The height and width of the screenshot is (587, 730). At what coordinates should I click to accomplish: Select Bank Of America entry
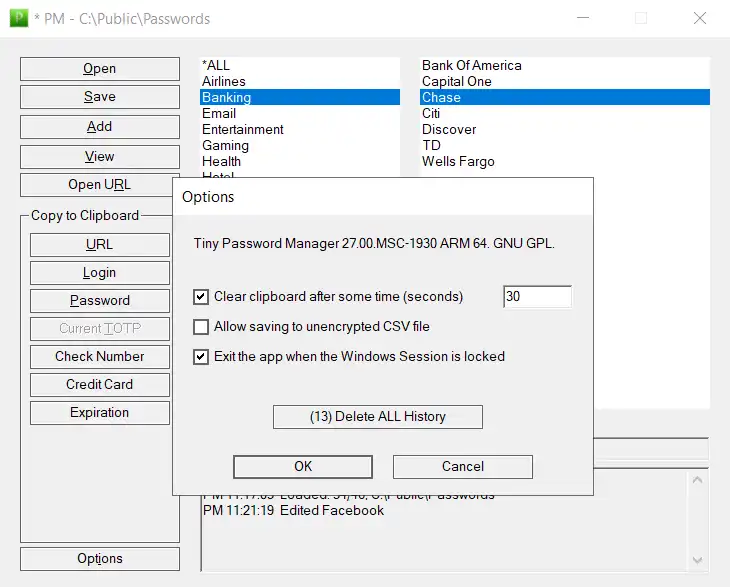pos(565,65)
